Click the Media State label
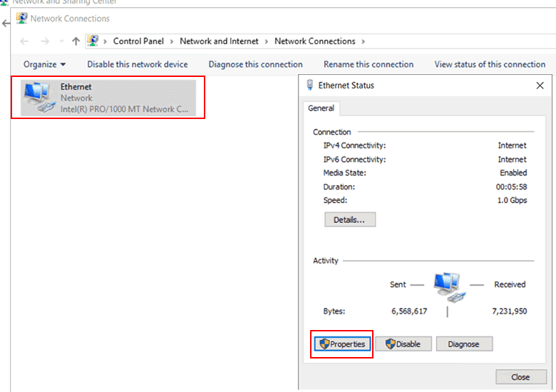This screenshot has width=556, height=392. tap(345, 173)
